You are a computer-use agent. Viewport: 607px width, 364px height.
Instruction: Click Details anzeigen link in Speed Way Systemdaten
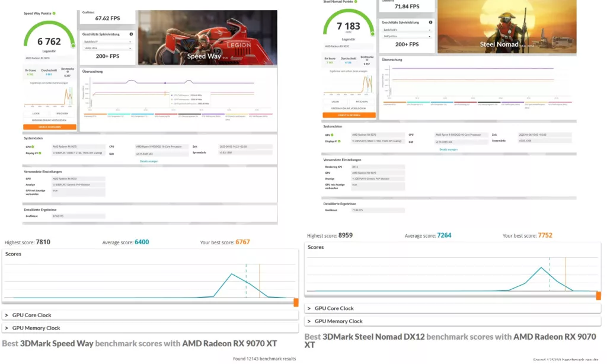point(149,161)
